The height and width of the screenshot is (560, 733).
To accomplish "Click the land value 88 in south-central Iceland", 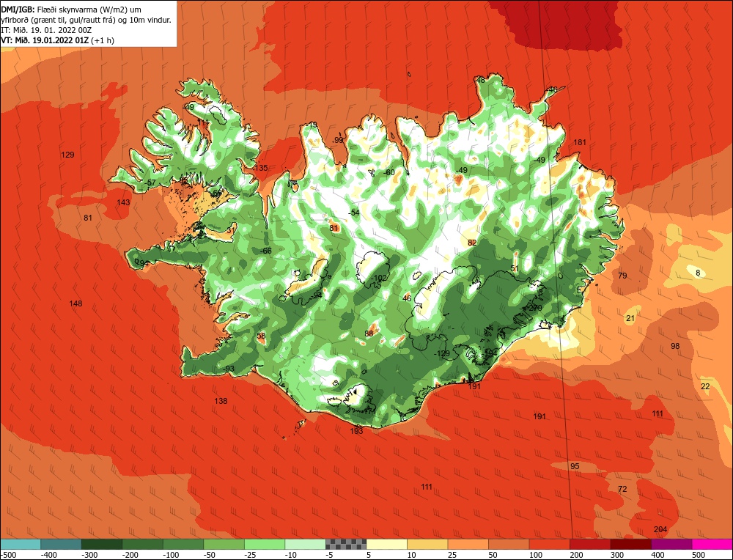I will pos(369,334).
